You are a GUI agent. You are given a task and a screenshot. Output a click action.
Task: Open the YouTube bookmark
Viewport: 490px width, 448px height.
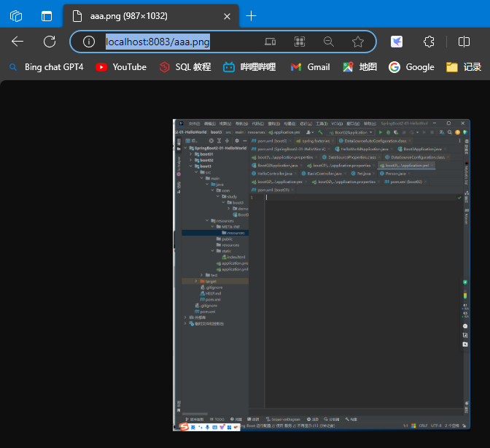121,67
